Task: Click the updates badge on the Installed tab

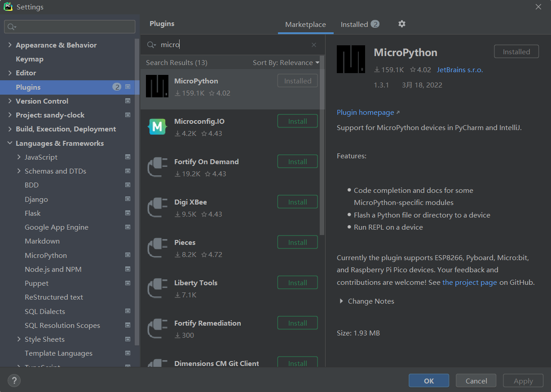Action: 375,24
